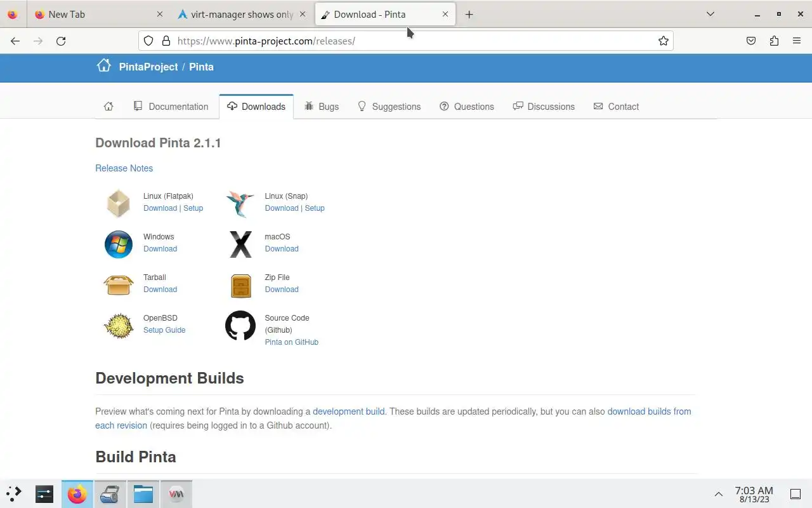
Task: Click the padlock site info icon
Action: [166, 41]
